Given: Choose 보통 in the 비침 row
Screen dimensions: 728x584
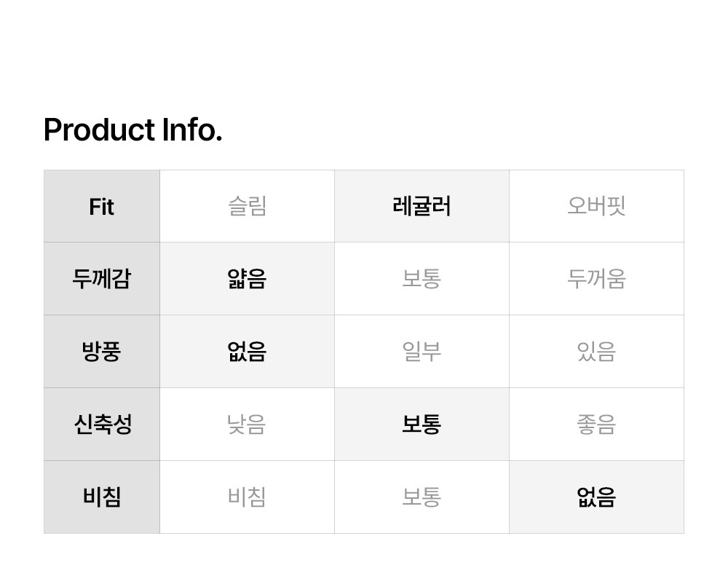Looking at the screenshot, I should (422, 497).
